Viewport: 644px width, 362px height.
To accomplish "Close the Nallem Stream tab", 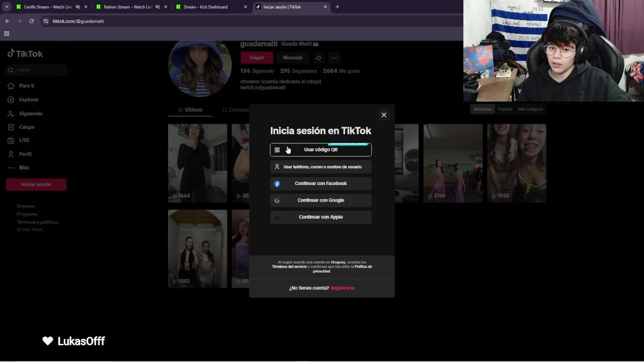I will (166, 7).
